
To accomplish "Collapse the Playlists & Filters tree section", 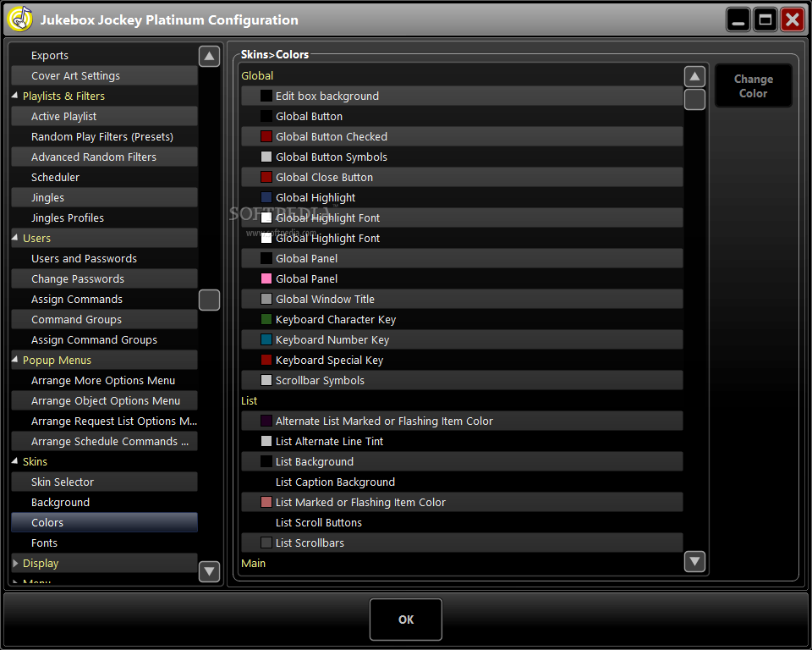I will [15, 96].
